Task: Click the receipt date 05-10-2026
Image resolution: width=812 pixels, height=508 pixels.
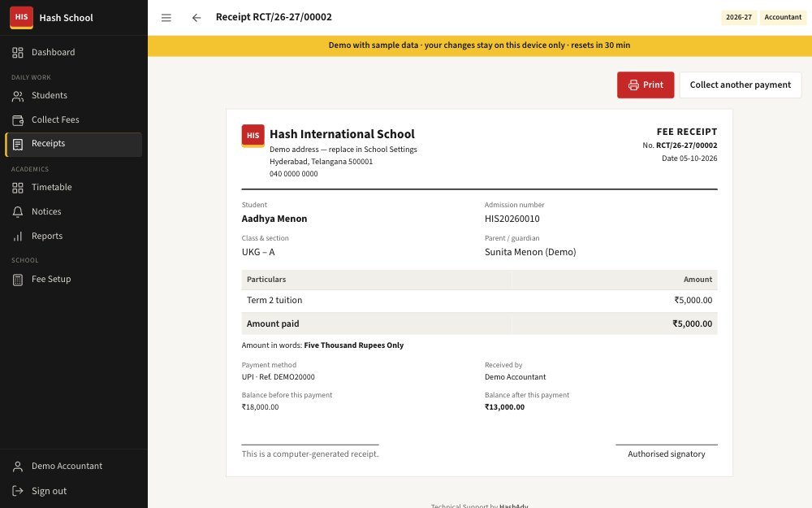Action: 698,158
